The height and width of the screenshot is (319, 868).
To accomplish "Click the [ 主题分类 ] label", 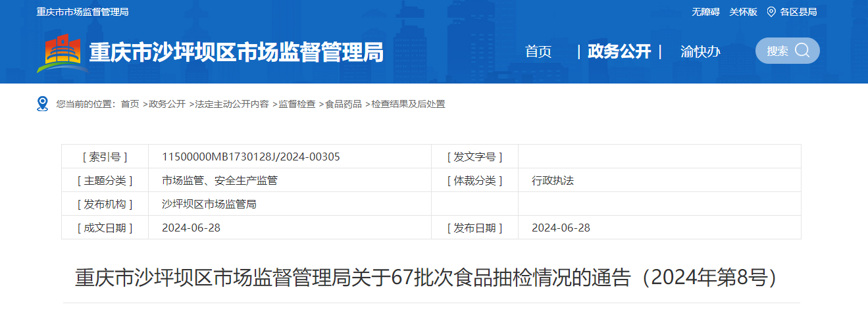I will tap(105, 180).
